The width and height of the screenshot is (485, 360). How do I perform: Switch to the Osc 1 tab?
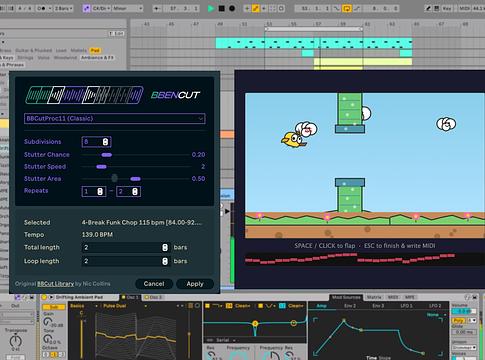[130, 297]
